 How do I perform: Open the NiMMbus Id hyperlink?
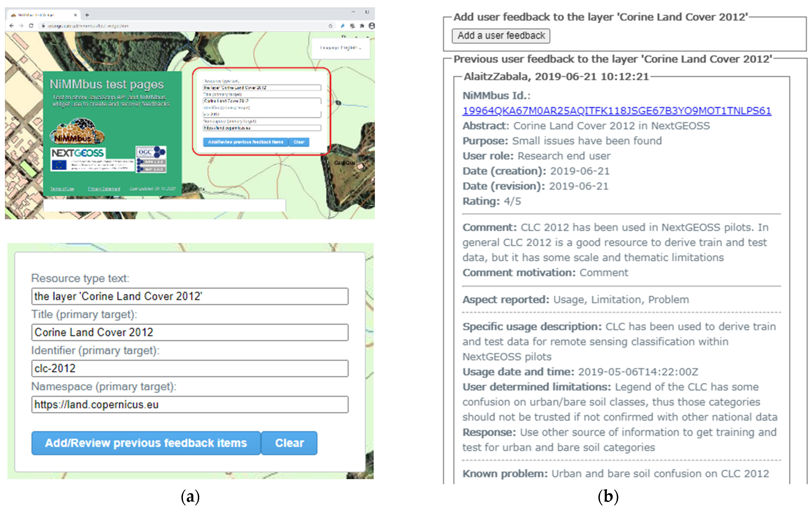coord(616,111)
